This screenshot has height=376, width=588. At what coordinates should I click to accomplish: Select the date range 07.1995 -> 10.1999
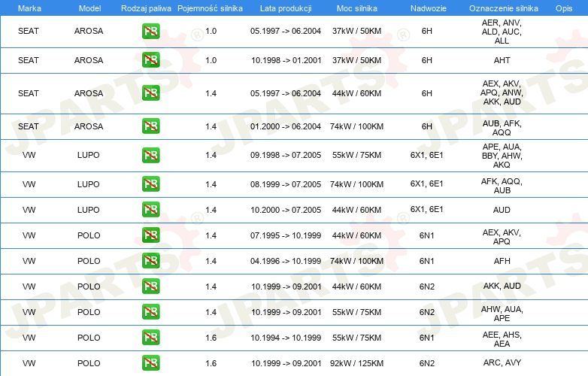point(286,235)
